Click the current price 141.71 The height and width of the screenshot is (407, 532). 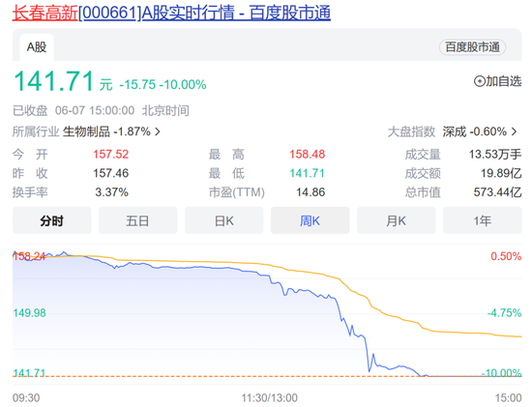[53, 80]
